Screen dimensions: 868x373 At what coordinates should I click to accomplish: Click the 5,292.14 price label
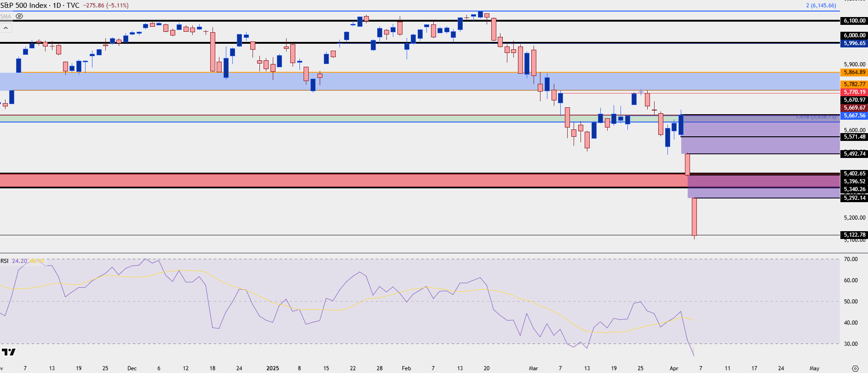[x=854, y=198]
